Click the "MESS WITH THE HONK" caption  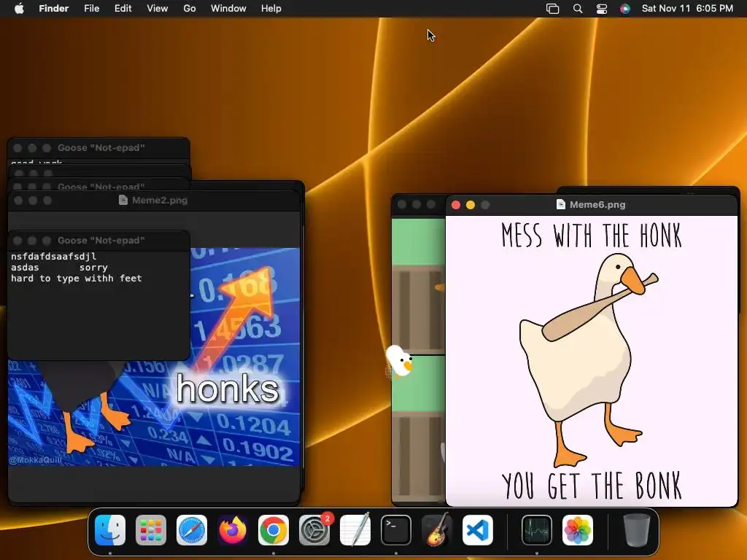[x=592, y=236]
